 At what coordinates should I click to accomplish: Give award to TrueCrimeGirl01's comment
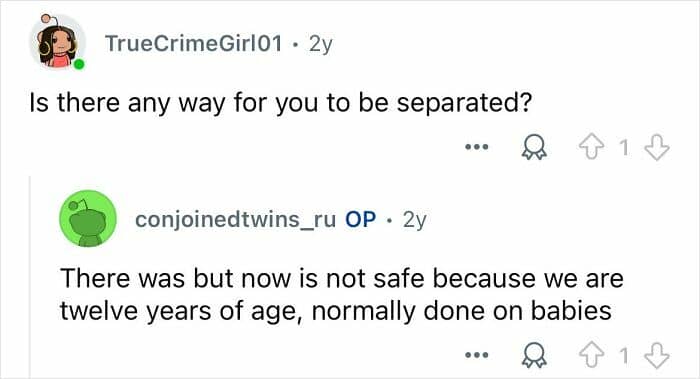coord(534,147)
